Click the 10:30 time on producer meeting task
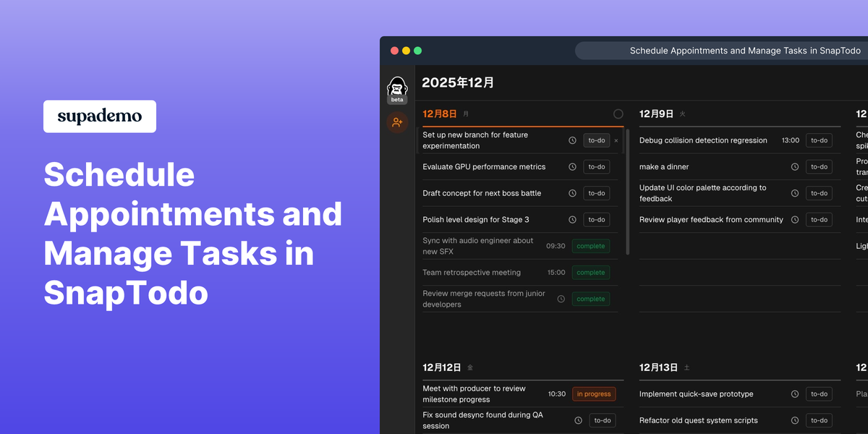The height and width of the screenshot is (434, 868). coord(557,394)
